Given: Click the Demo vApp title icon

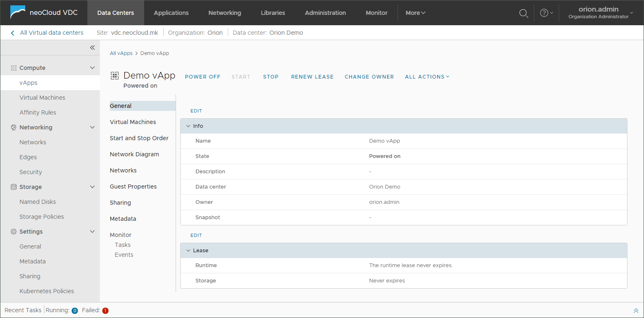Looking at the screenshot, I should (115, 76).
